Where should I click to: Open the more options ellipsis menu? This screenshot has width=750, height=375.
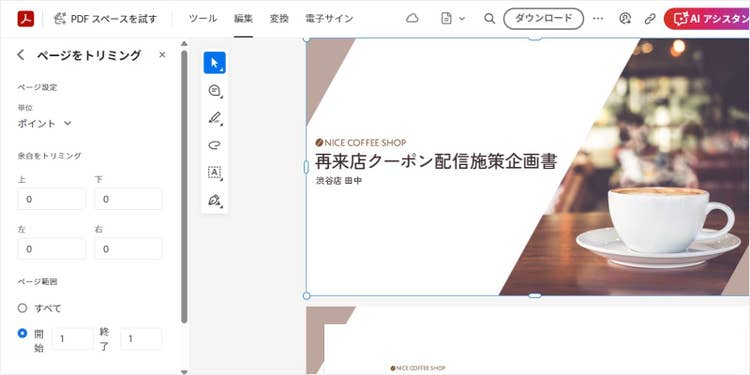click(x=598, y=19)
